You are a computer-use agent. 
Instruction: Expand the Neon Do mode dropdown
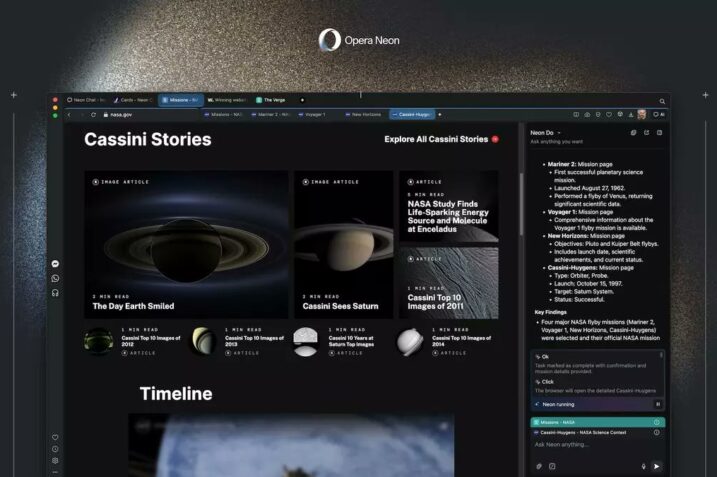click(559, 132)
